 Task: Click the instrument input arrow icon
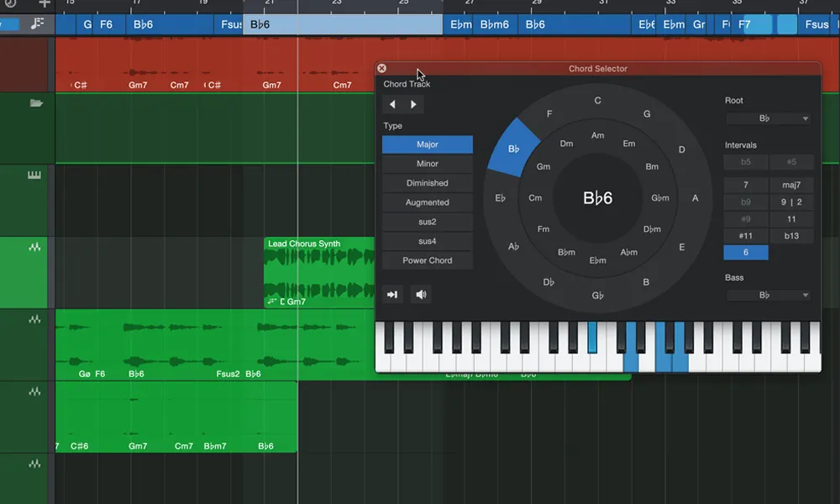(392, 294)
